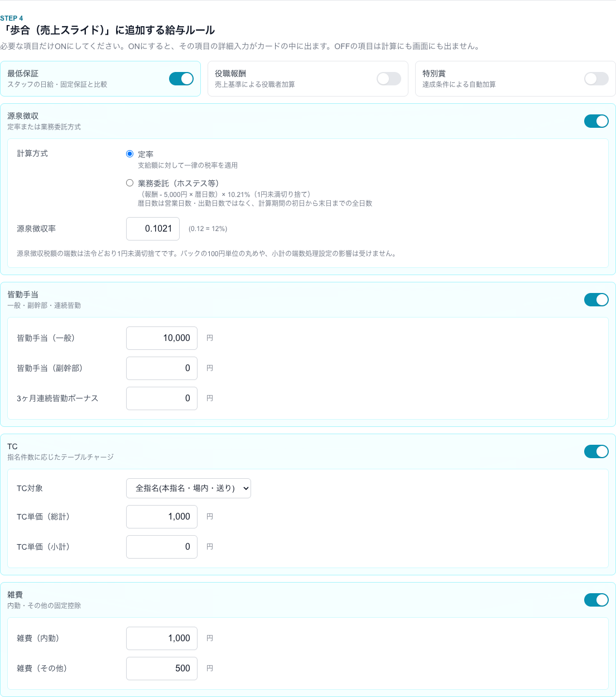Screen dimensions: 616x697
Task: Select the 定率 radio button
Action: pos(130,153)
